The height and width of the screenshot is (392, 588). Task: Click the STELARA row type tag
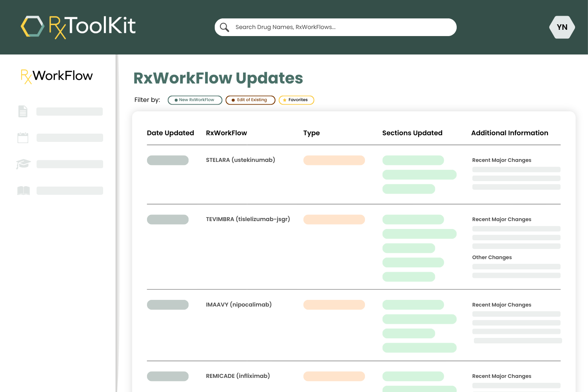point(334,160)
